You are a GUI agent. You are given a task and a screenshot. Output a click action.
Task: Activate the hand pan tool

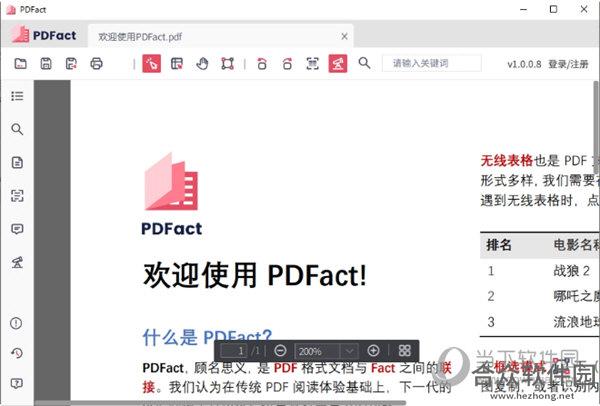pos(202,64)
